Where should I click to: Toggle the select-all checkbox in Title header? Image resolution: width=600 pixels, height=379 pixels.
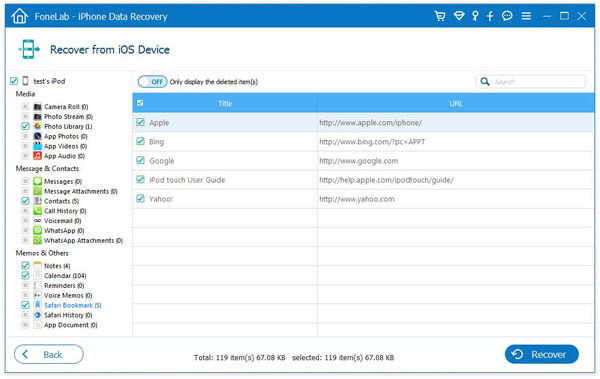pyautogui.click(x=140, y=103)
